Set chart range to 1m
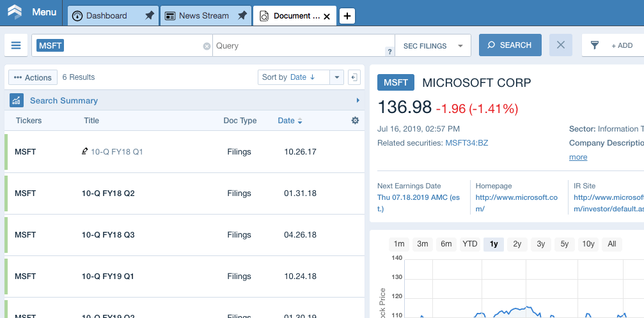Viewport: 644px width, 318px height. pos(399,244)
